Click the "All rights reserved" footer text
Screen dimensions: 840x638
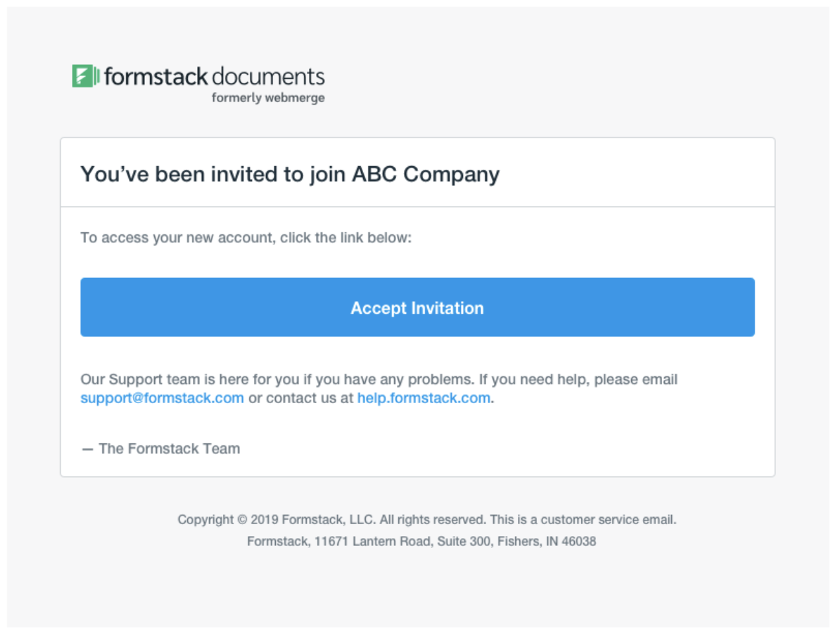433,520
